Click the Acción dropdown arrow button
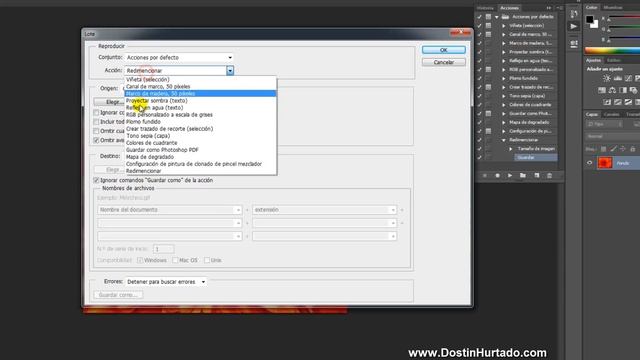 230,71
